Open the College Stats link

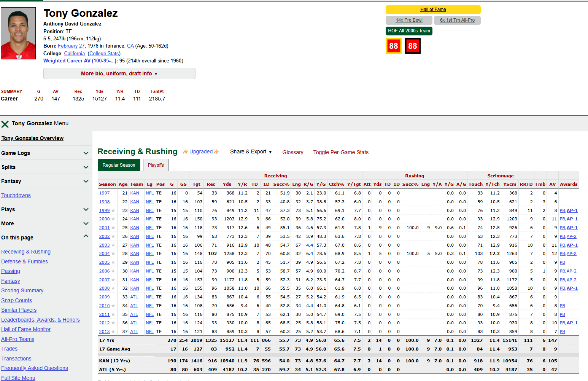point(104,53)
